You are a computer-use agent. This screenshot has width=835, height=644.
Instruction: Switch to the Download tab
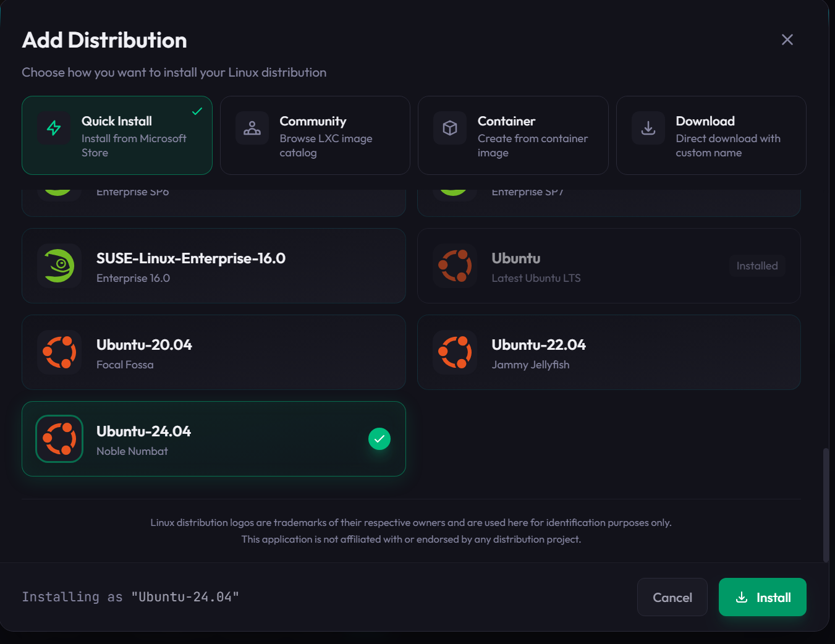711,135
